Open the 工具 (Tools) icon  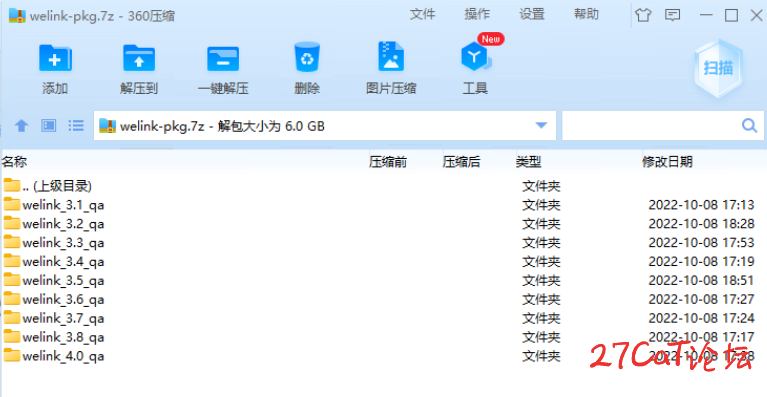(475, 57)
